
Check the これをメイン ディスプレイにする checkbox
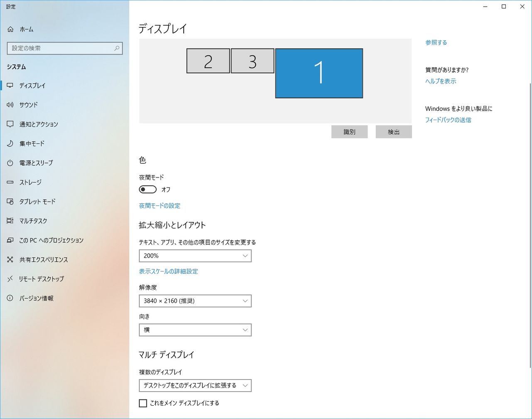click(143, 403)
